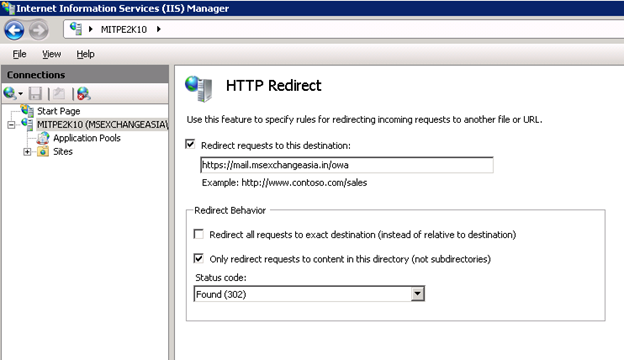Open the File menu
624x360 pixels.
coord(20,54)
